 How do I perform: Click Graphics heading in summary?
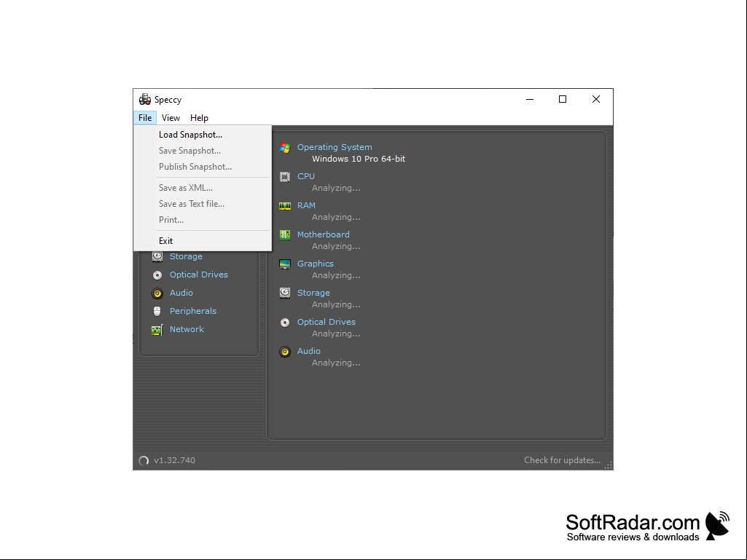coord(316,264)
